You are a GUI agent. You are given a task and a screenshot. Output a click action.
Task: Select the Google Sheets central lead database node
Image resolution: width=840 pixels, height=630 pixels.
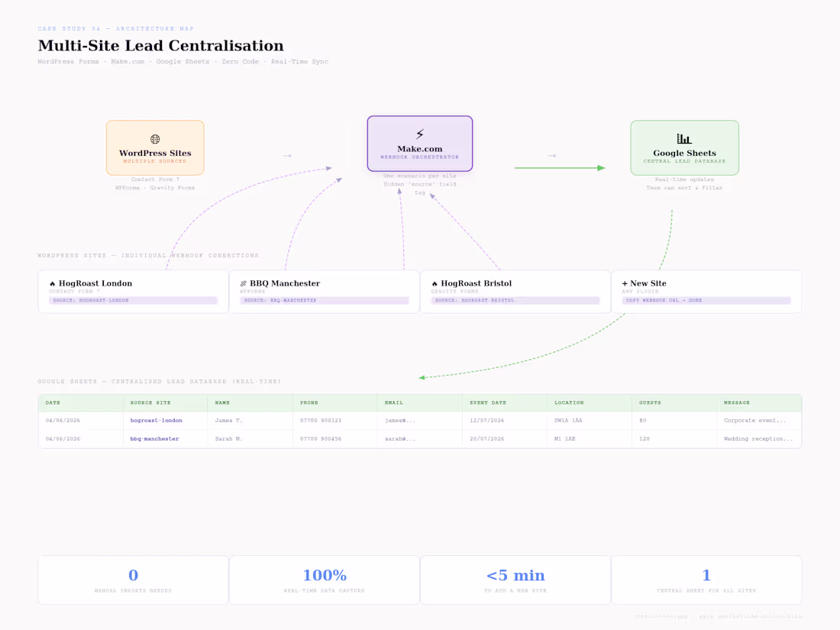tap(685, 148)
